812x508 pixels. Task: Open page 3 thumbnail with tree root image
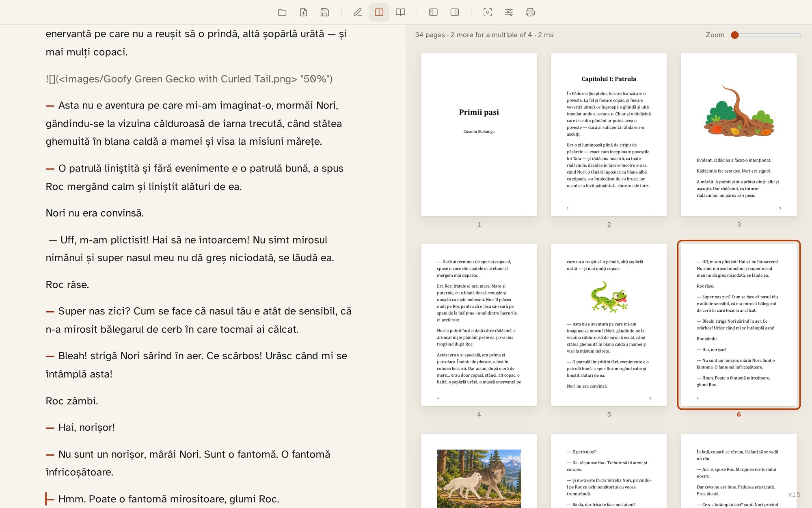pos(739,135)
